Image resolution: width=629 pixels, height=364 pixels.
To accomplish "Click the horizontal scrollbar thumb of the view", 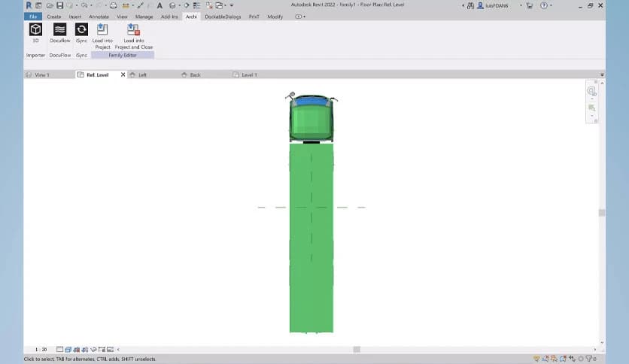I will 357,349.
